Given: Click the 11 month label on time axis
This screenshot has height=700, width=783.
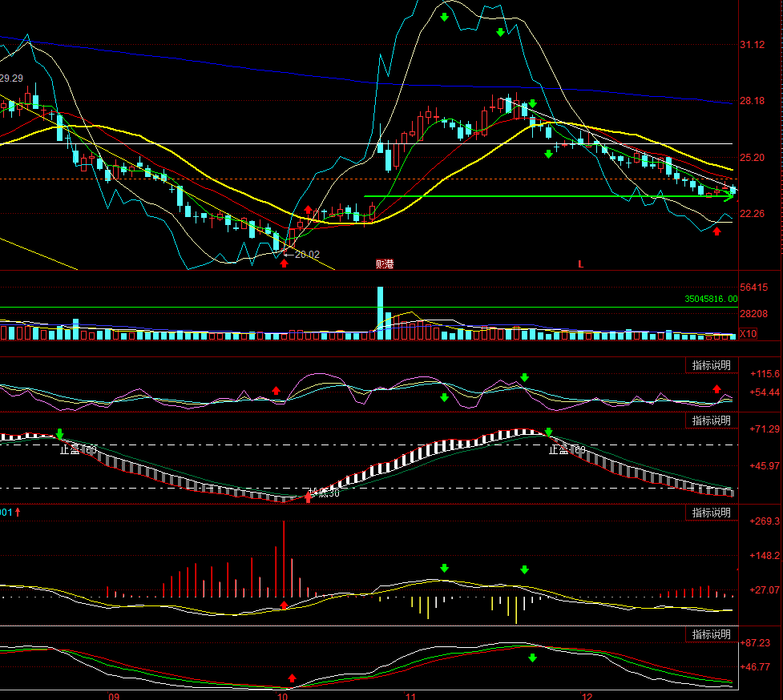Looking at the screenshot, I should [410, 696].
